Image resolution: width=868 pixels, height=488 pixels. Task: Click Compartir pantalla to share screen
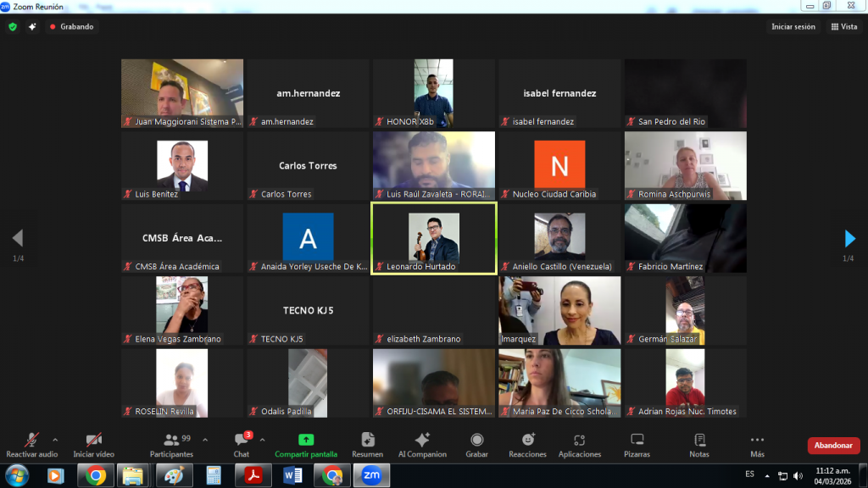pyautogui.click(x=306, y=445)
